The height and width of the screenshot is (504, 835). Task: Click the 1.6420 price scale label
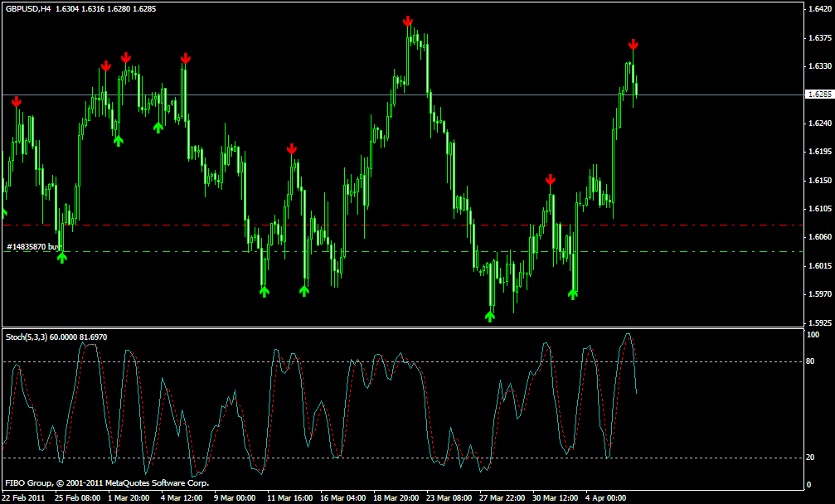point(819,8)
